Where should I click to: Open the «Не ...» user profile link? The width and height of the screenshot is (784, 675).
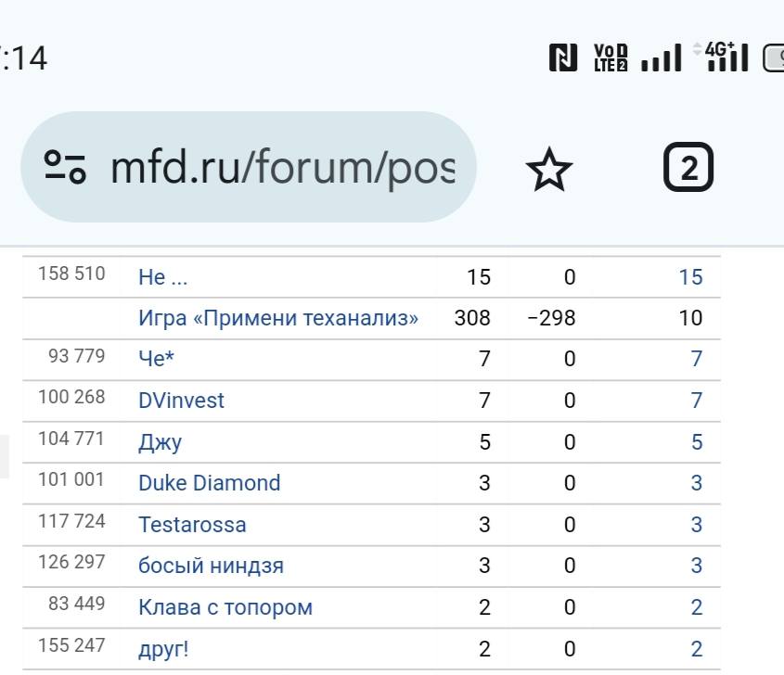[x=163, y=277]
